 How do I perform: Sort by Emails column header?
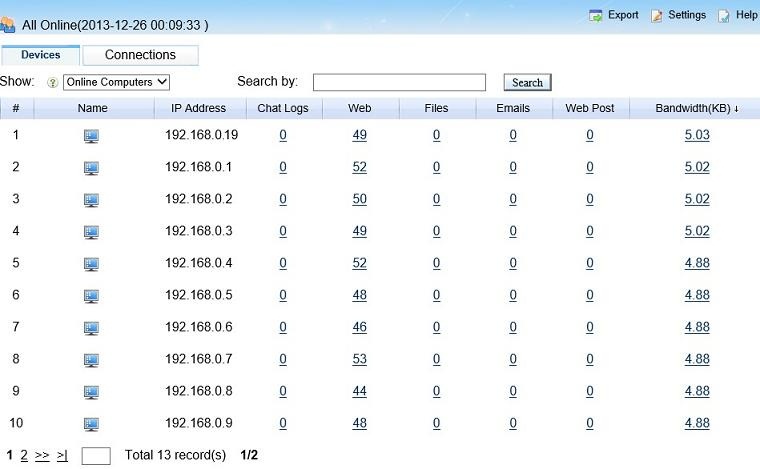click(513, 108)
